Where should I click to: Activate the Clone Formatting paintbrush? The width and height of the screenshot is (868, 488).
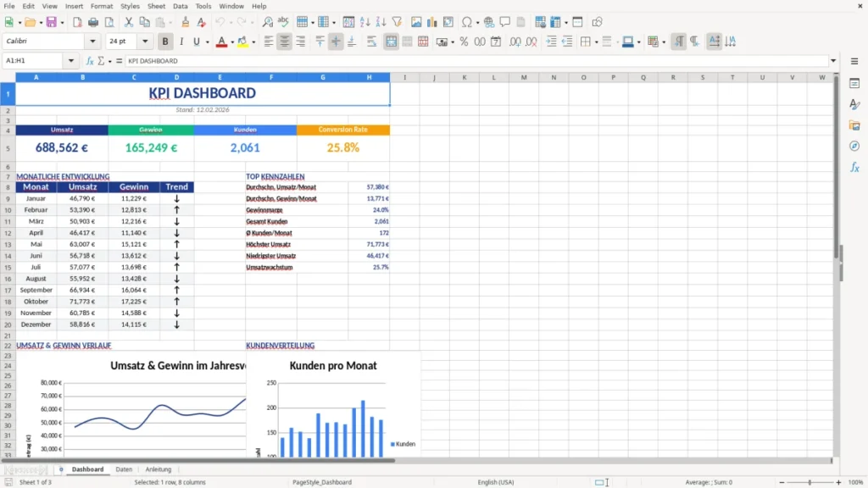[185, 22]
